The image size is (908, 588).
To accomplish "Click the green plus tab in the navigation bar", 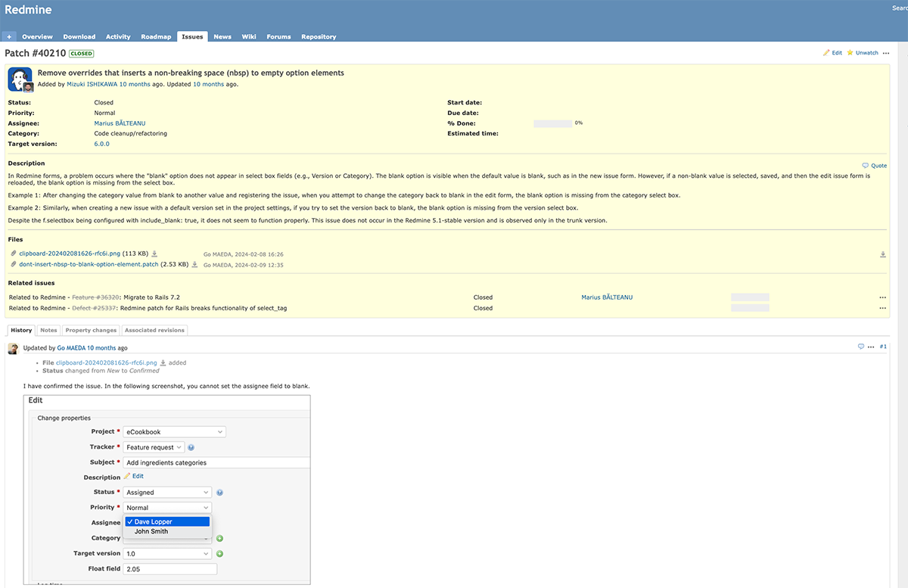I will (9, 36).
